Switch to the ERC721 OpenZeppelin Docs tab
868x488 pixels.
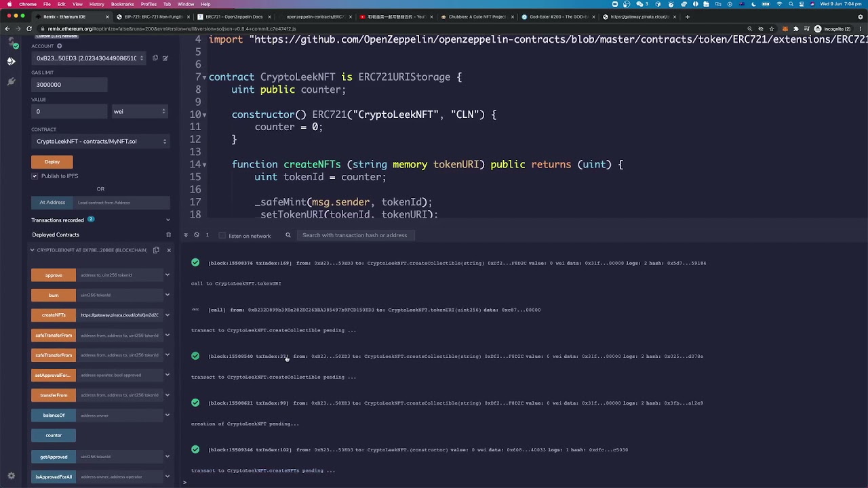pyautogui.click(x=234, y=17)
